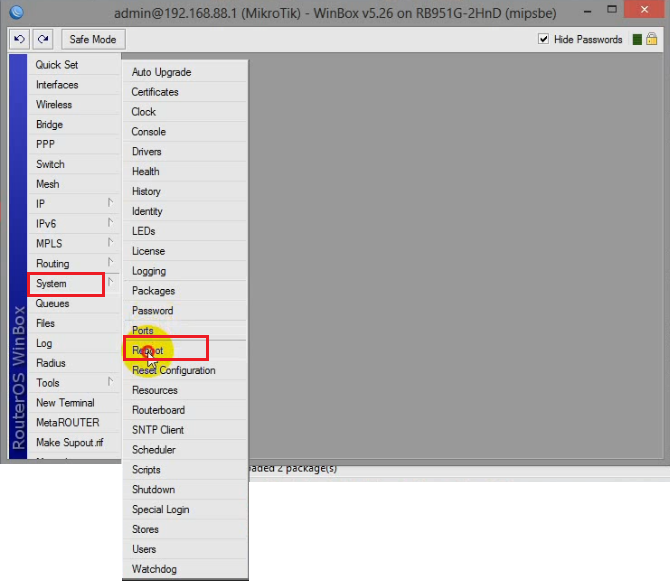Open Scheduler entry

tap(185, 450)
